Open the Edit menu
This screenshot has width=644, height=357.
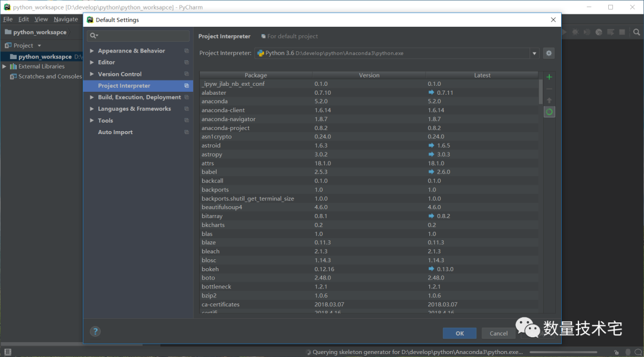[23, 19]
